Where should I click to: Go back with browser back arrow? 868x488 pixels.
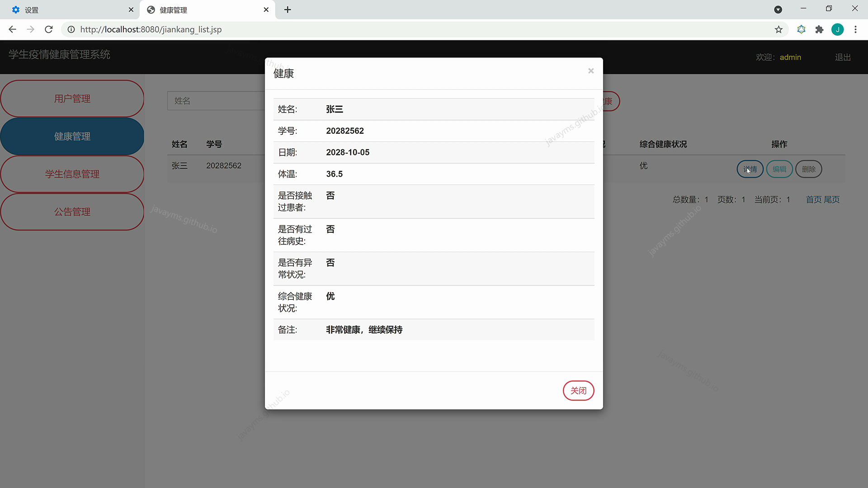12,29
